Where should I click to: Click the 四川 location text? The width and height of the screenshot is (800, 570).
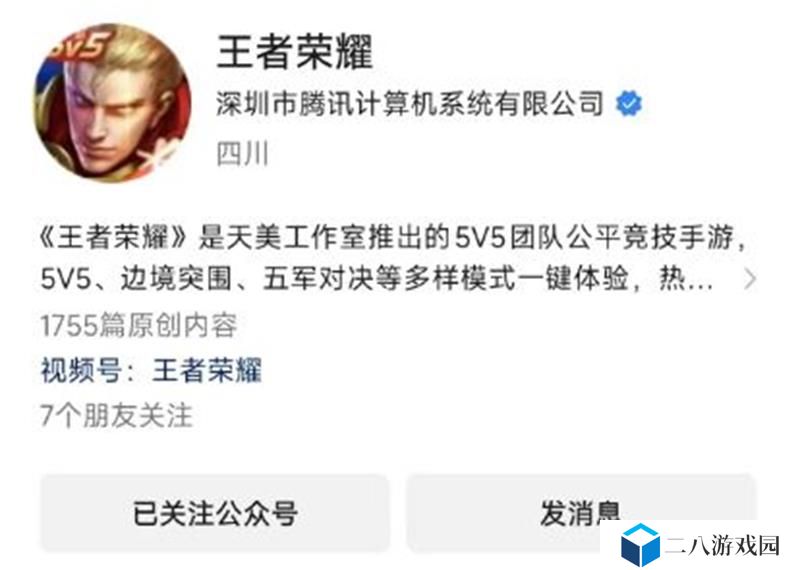(242, 154)
